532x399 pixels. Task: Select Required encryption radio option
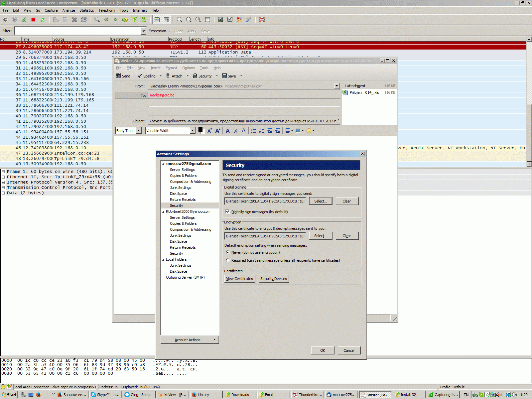pyautogui.click(x=228, y=260)
